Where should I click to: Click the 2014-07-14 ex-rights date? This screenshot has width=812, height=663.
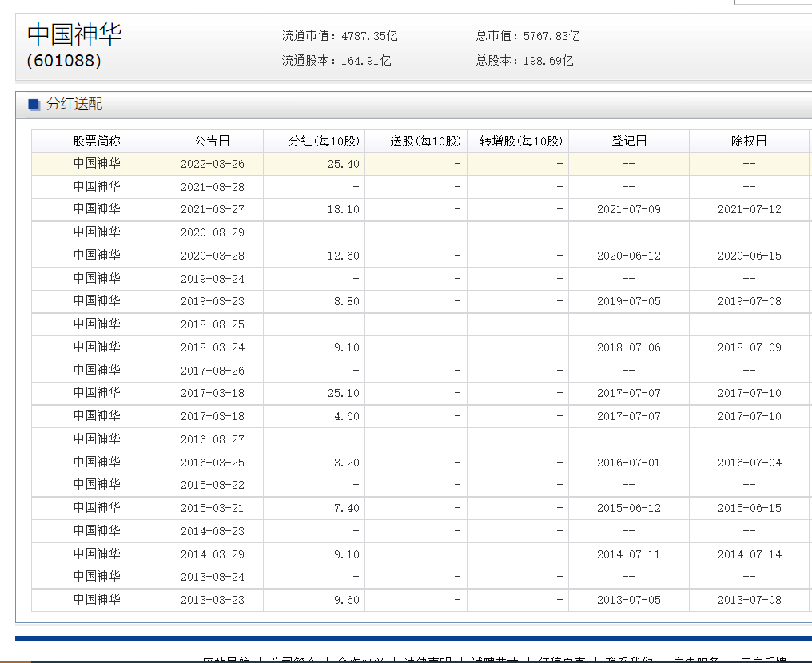750,554
